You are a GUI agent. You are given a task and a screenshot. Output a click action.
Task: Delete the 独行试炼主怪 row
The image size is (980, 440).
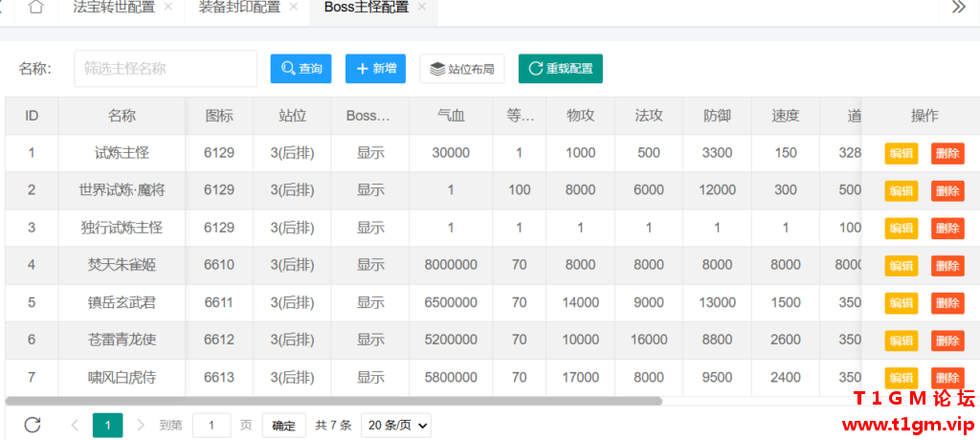[947, 228]
